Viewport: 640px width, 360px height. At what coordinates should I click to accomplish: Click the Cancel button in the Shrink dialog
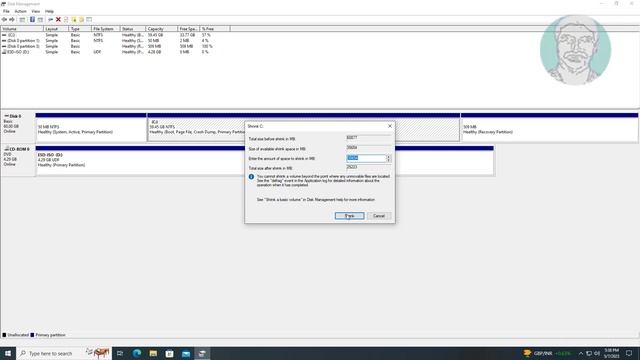pos(379,216)
